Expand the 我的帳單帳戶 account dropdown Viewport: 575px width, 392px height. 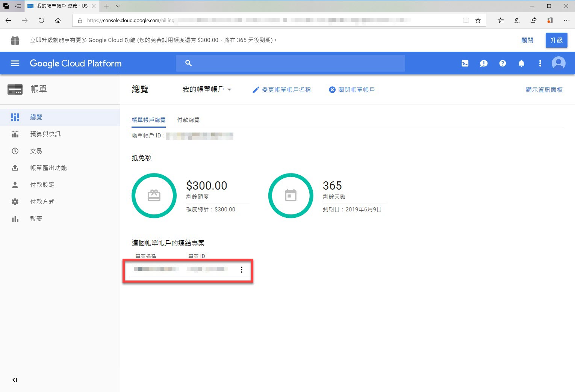pyautogui.click(x=207, y=89)
